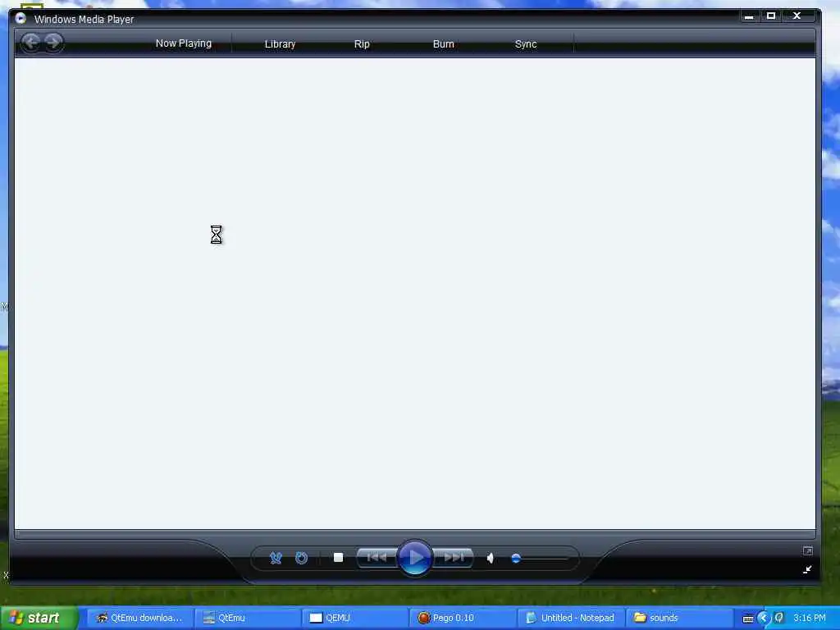Minimize the Windows Media Player window
840x630 pixels.
pos(749,16)
